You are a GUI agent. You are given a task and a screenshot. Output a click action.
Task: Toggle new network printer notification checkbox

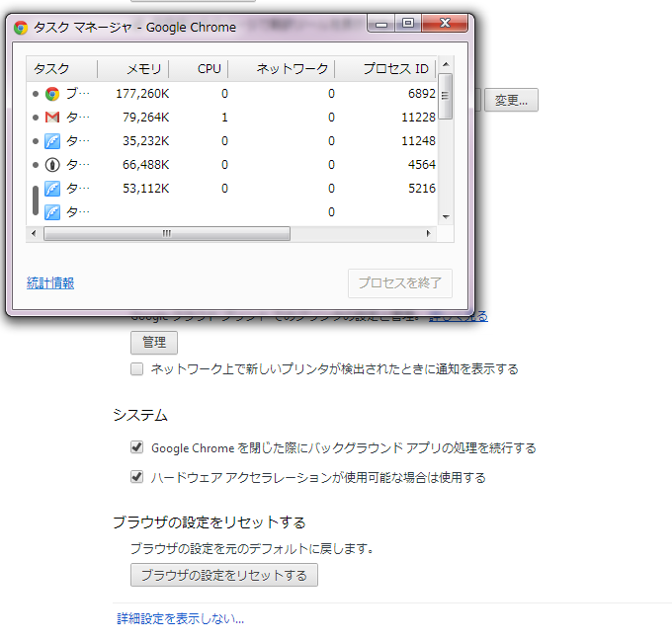[x=136, y=368]
